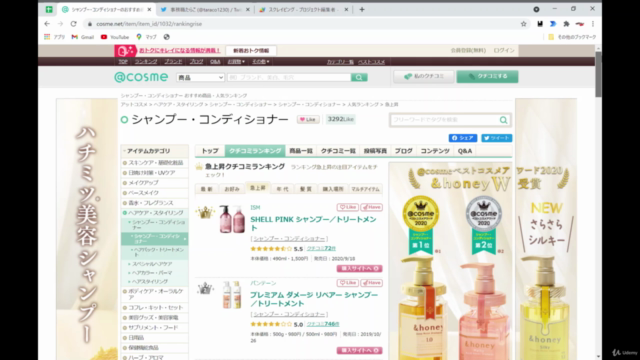Expand the スキンケア category in the sidebar
This screenshot has height=360, width=640.
point(155,162)
